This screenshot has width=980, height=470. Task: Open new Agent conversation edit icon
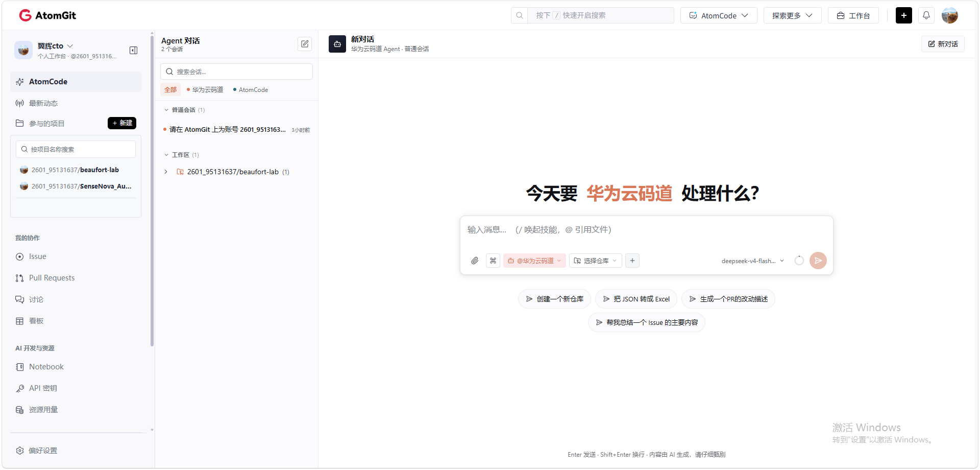tap(305, 44)
